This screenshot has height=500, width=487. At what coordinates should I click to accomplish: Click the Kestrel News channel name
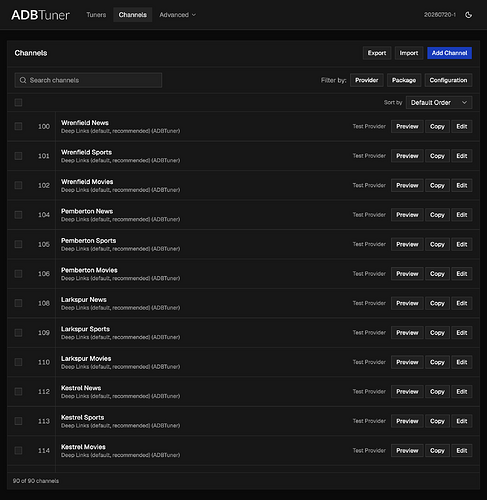tap(81, 388)
